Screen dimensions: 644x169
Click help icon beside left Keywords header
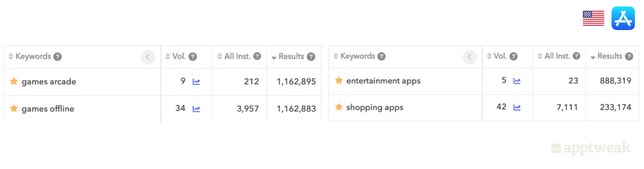[x=58, y=57]
